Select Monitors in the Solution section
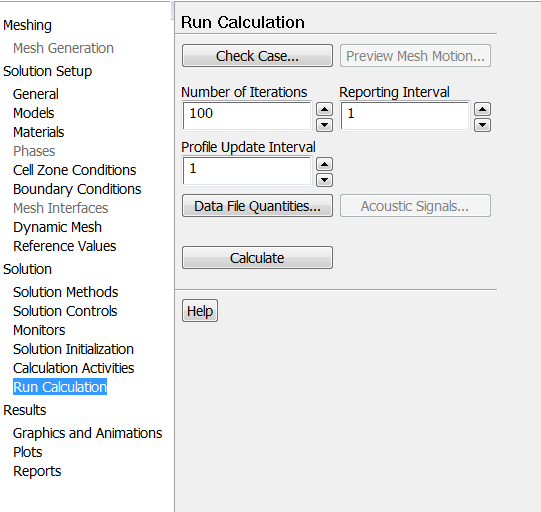Screen dimensions: 541x512 coord(39,330)
